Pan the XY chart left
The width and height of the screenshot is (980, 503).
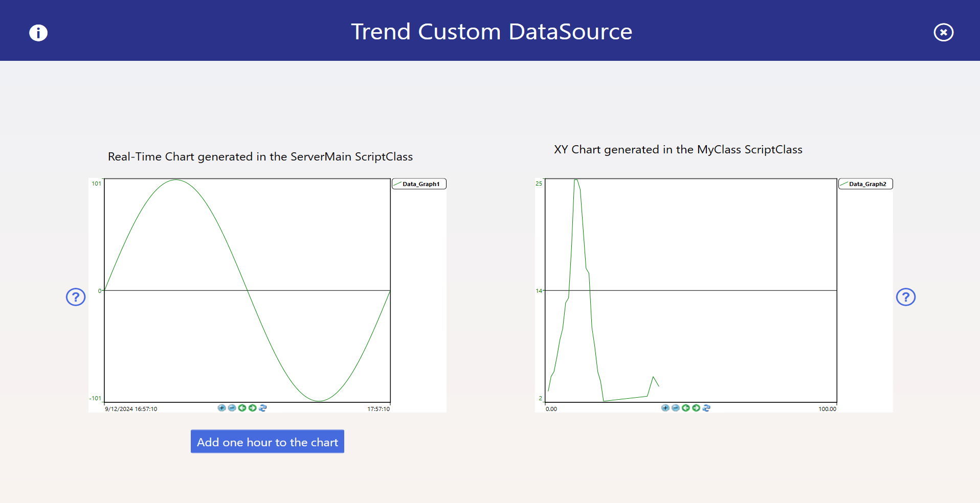(685, 408)
